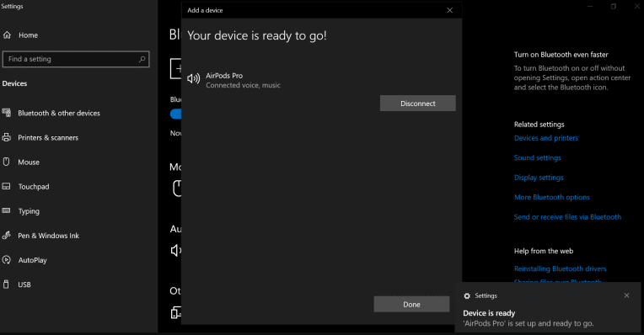Click 'Turn on Bluetooth even faster' heading
Screen dimensions: 644x335
pyautogui.click(x=561, y=55)
